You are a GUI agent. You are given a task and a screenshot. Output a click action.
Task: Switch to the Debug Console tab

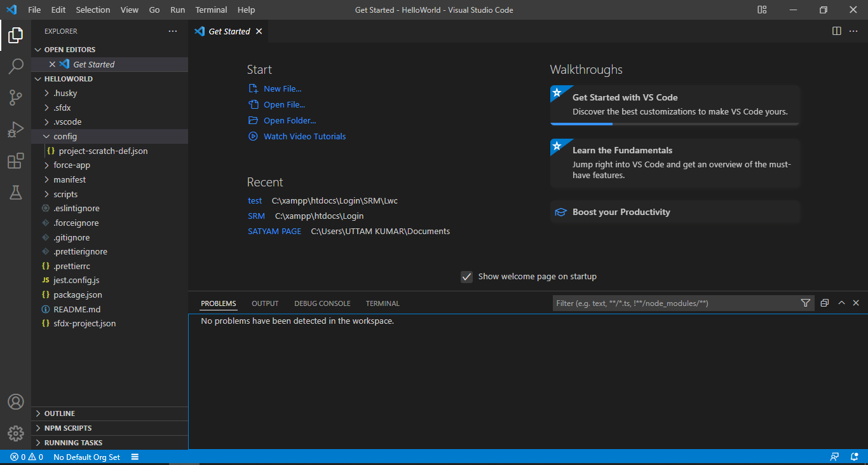pyautogui.click(x=322, y=303)
